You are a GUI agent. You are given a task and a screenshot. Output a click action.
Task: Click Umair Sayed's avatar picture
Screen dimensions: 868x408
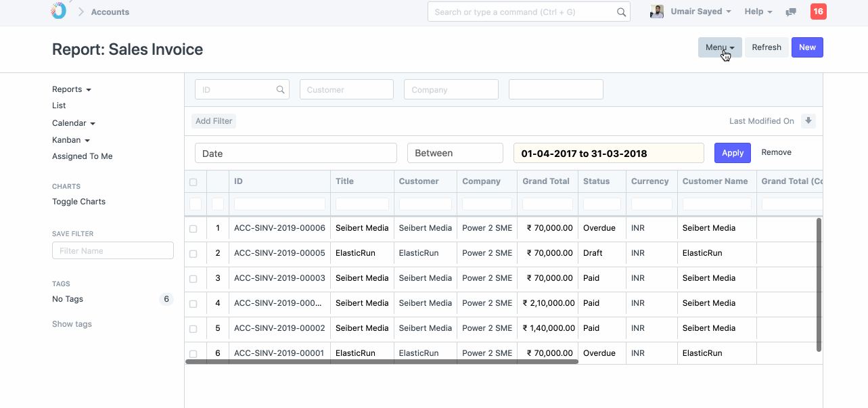(x=656, y=12)
